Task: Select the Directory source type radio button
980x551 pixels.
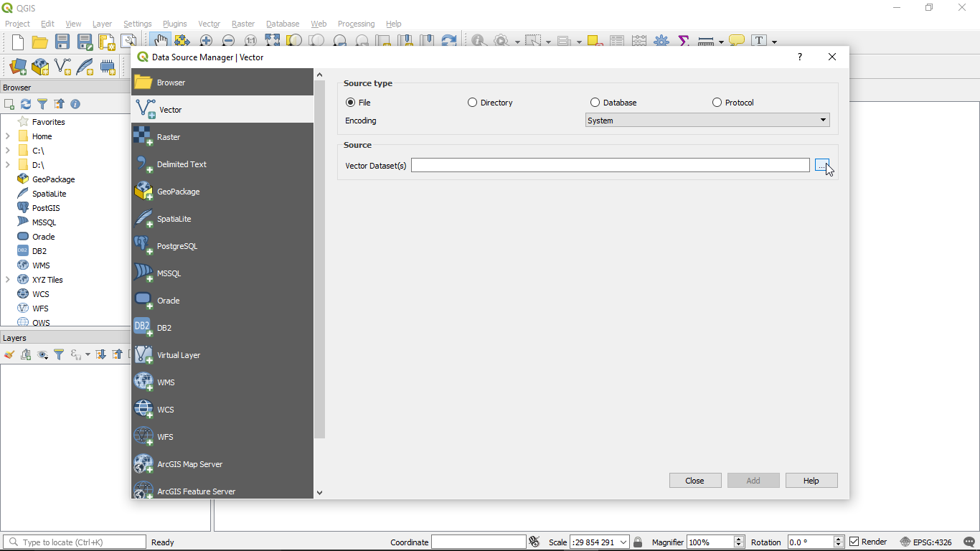Action: [x=472, y=103]
